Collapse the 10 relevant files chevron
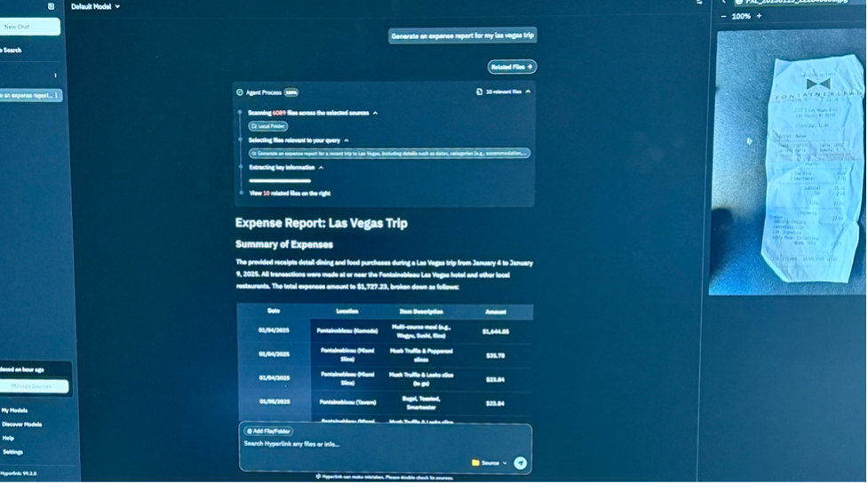Image resolution: width=868 pixels, height=484 pixels. [x=528, y=91]
